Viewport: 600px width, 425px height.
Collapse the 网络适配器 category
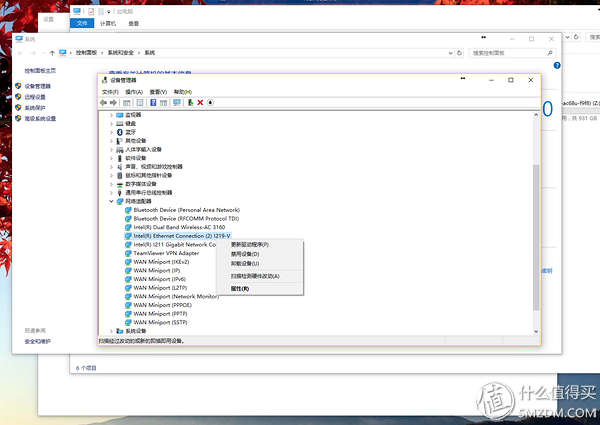[111, 201]
